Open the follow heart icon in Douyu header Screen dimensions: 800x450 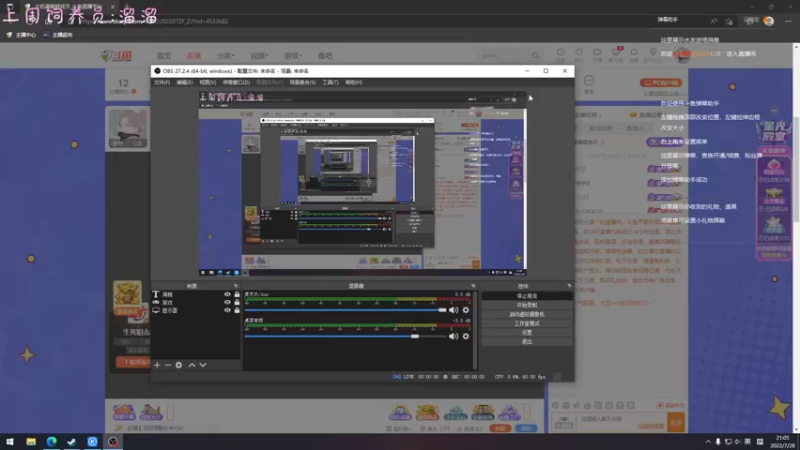(x=579, y=53)
